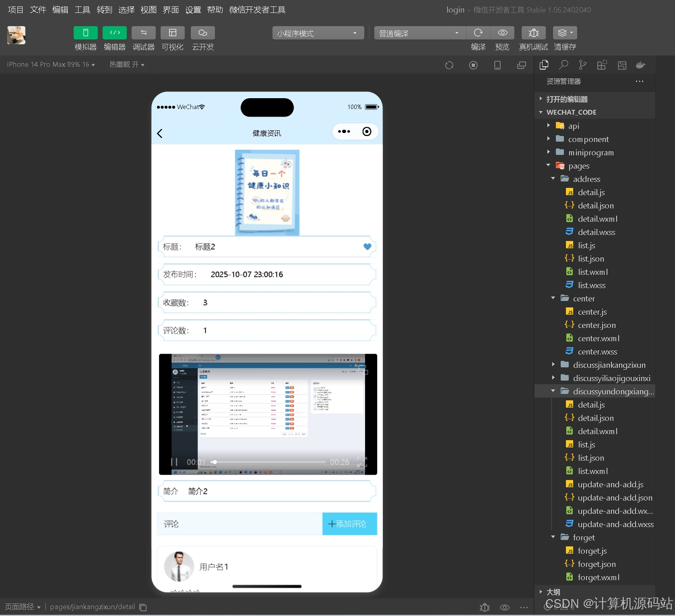Open the 项目 menu

click(16, 10)
